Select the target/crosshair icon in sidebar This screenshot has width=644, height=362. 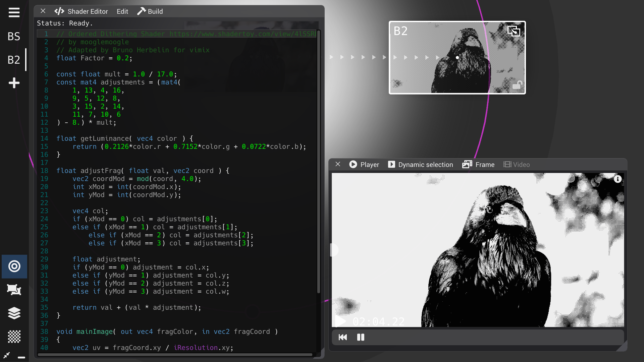point(14,266)
